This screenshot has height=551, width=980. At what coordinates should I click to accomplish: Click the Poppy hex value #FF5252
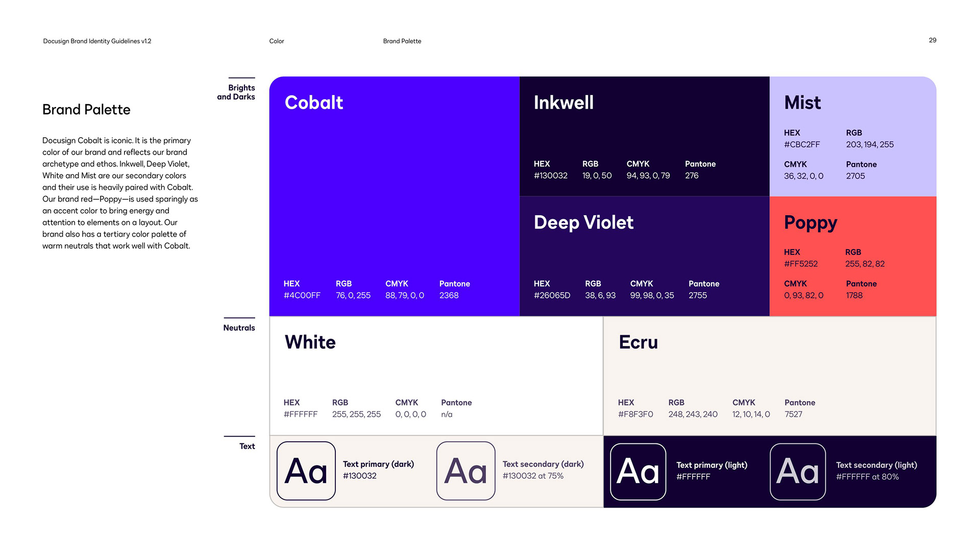pos(801,264)
